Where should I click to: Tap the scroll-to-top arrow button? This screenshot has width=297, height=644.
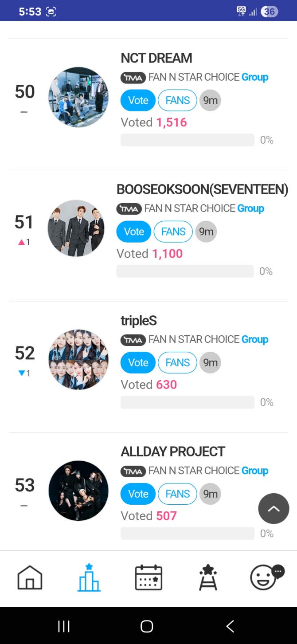pyautogui.click(x=274, y=509)
